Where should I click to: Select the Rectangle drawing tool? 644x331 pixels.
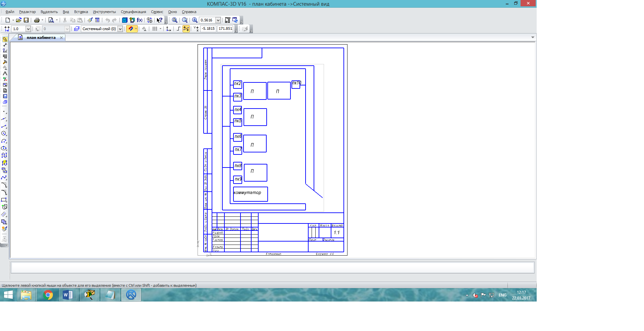pyautogui.click(x=4, y=200)
